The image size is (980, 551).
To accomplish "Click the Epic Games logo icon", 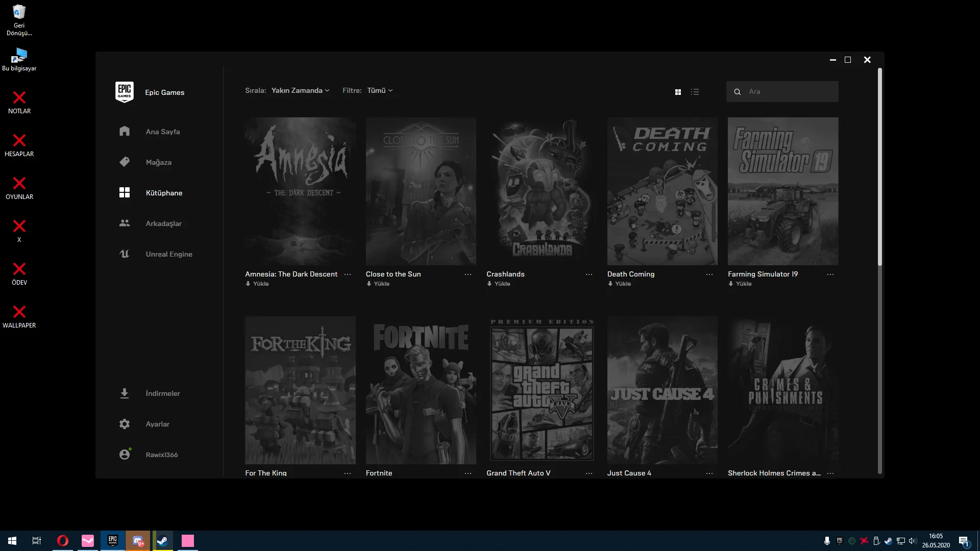I will [x=124, y=92].
